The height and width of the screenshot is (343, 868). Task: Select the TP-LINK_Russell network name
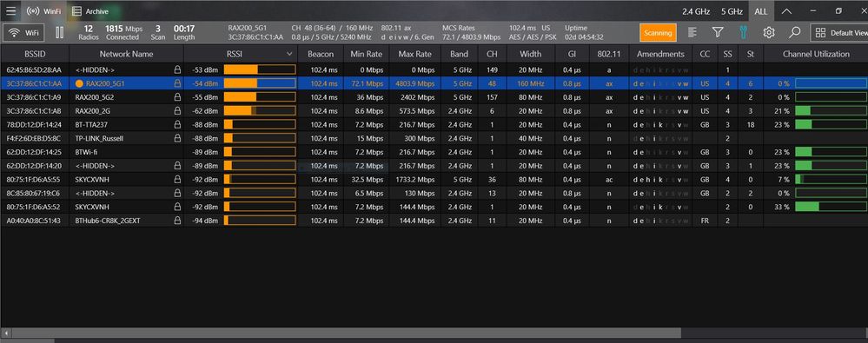point(99,138)
